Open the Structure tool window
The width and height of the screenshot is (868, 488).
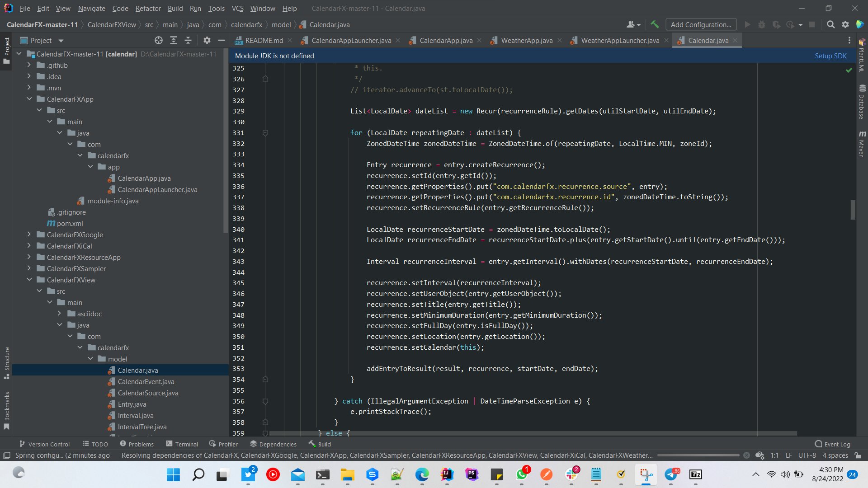(7, 363)
